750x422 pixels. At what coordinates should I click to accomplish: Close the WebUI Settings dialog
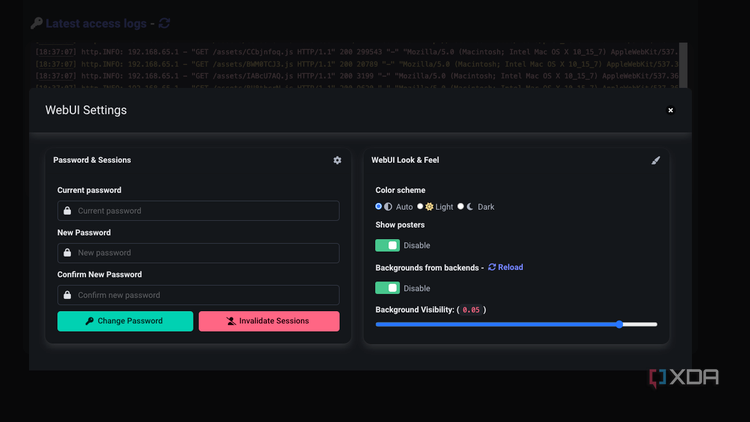coord(670,110)
